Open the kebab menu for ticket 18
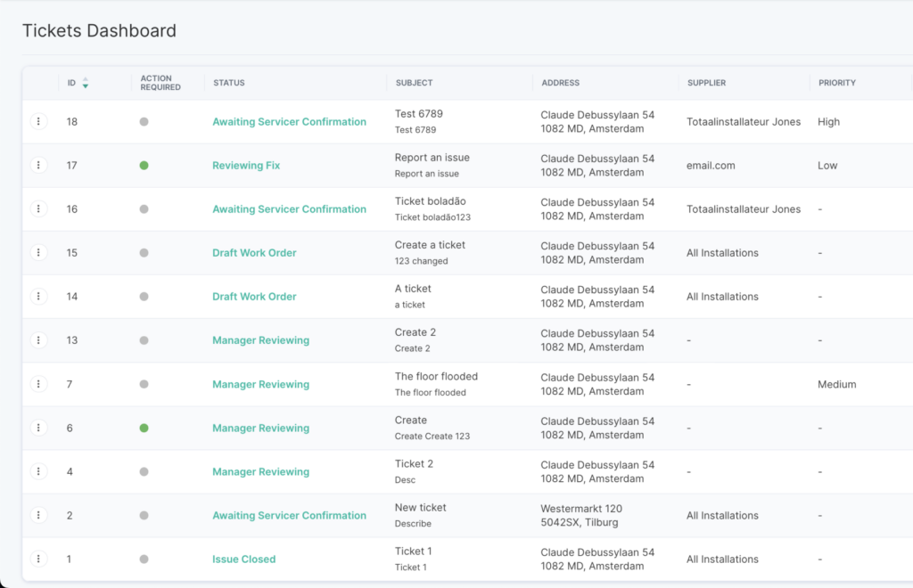 [38, 121]
